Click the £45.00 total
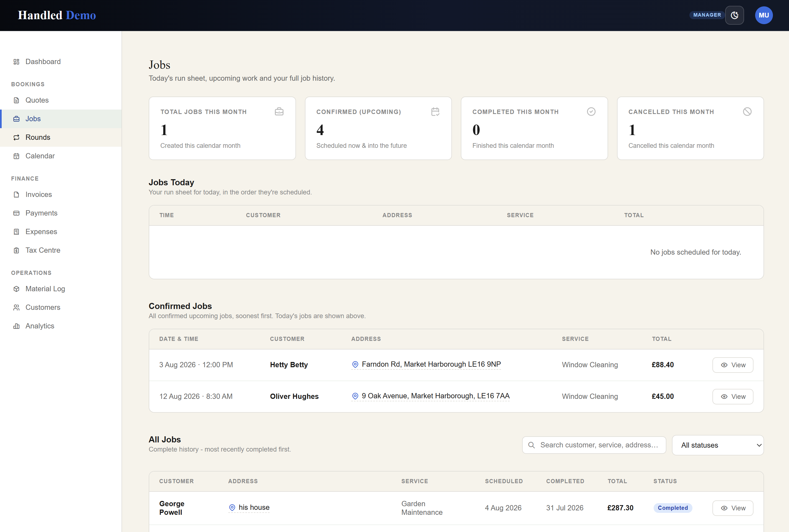 tap(662, 397)
